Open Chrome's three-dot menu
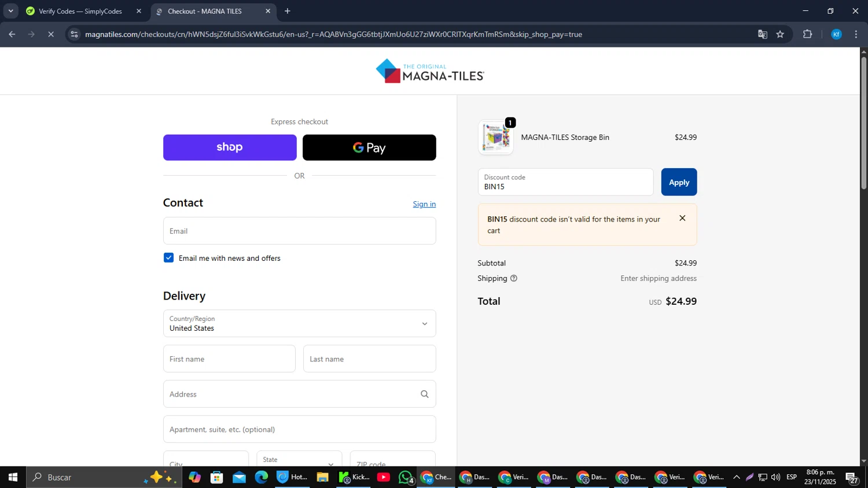 [856, 34]
